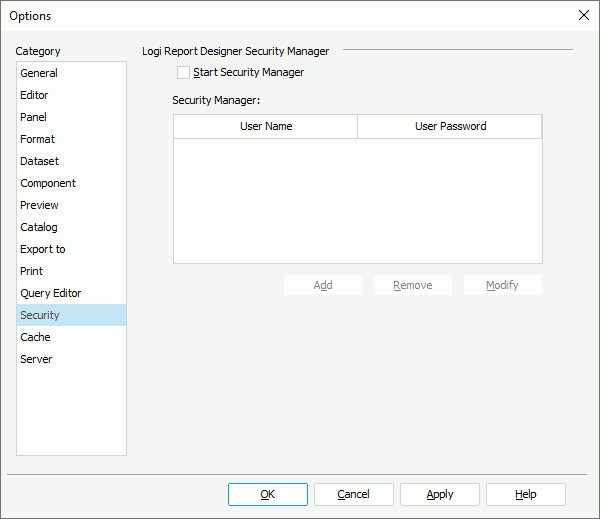
Task: Open Query Editor category
Action: click(x=50, y=293)
